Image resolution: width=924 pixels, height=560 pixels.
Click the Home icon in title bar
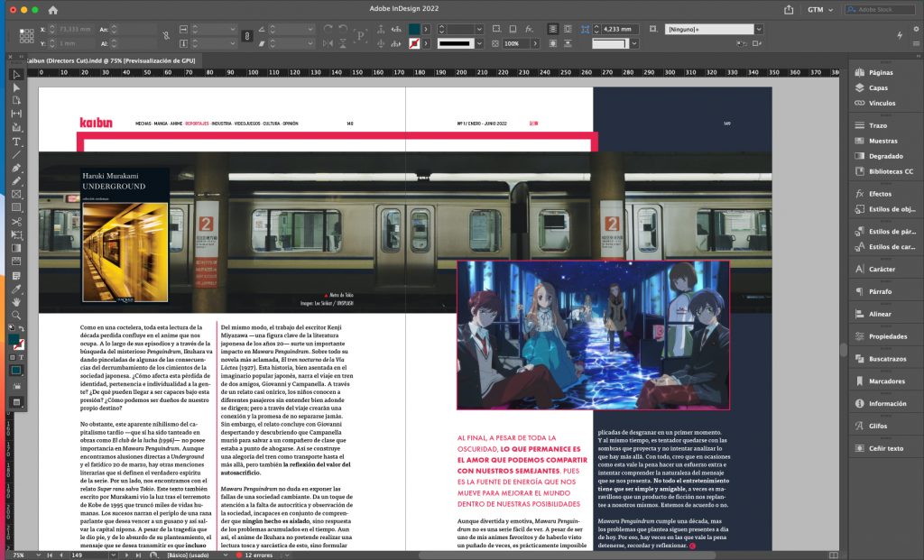point(52,10)
